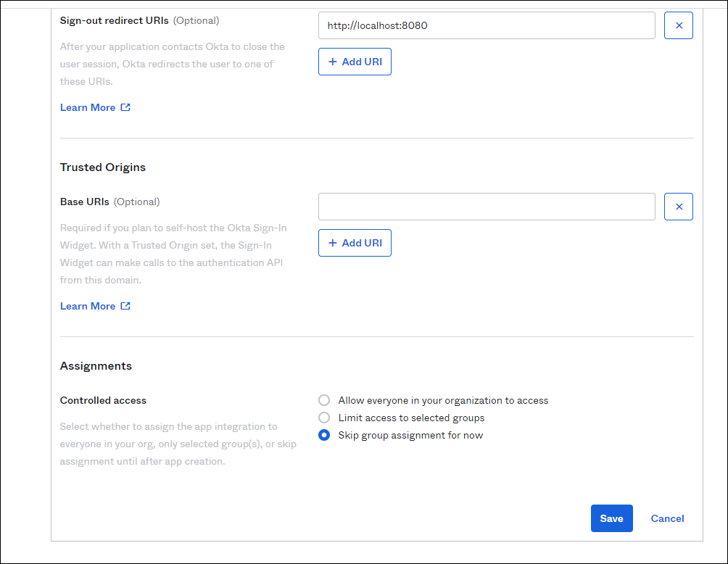Screen dimensions: 728x564
Task: Open Learn More under Trusted Origins
Action: point(88,306)
